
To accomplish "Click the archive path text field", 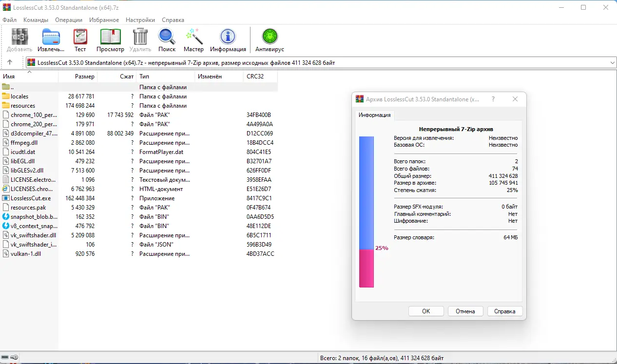I will pos(321,62).
